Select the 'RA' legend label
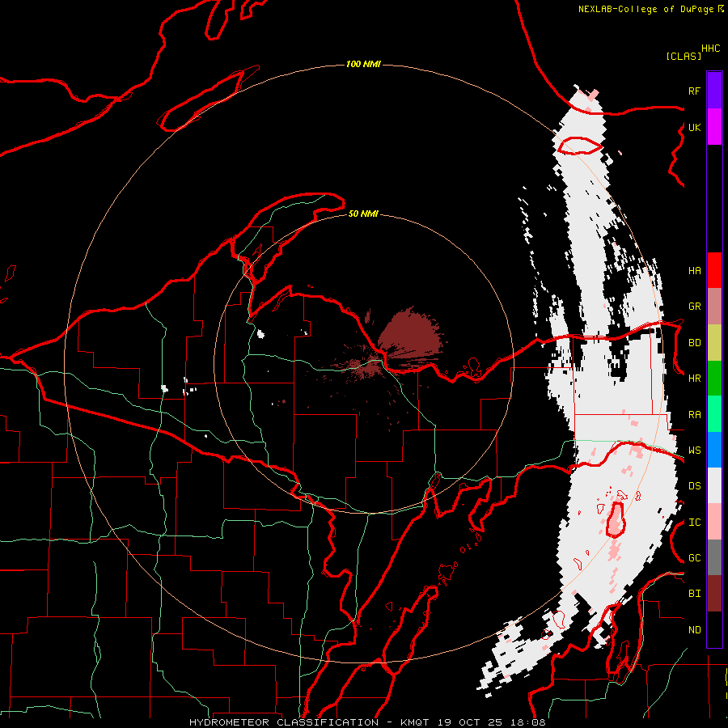The height and width of the screenshot is (728, 728). pos(694,415)
